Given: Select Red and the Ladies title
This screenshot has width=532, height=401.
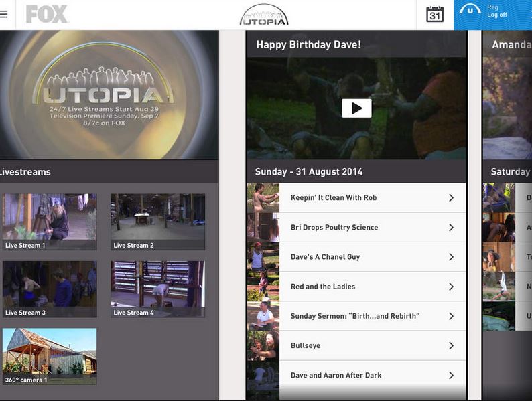Looking at the screenshot, I should 323,287.
